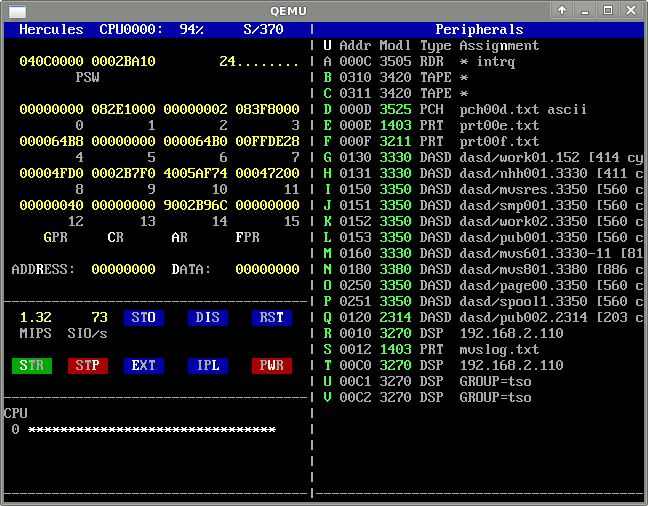648x506 pixels.
Task: Click the CPU0000 94% header indicator
Action: (x=151, y=29)
